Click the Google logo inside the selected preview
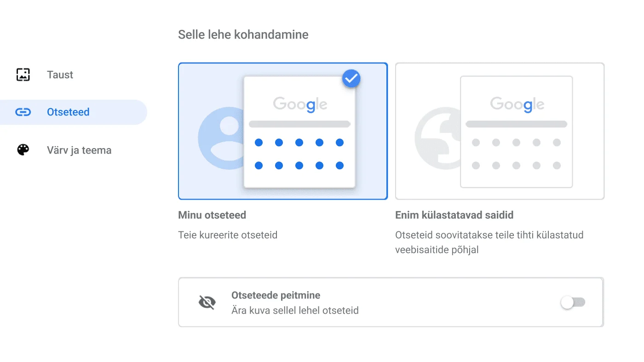Viewport: 644px width, 362px height. click(x=299, y=104)
